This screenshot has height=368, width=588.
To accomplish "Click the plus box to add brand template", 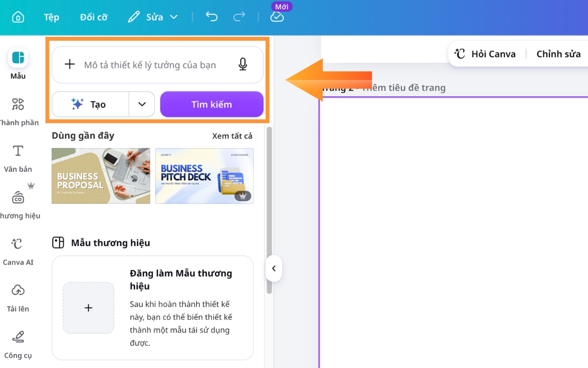I will click(x=88, y=308).
